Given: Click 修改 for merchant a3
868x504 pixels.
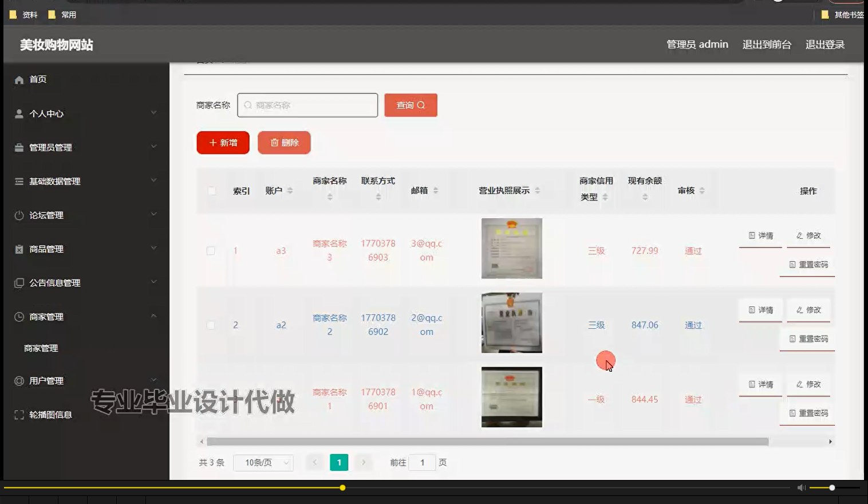Looking at the screenshot, I should point(808,236).
